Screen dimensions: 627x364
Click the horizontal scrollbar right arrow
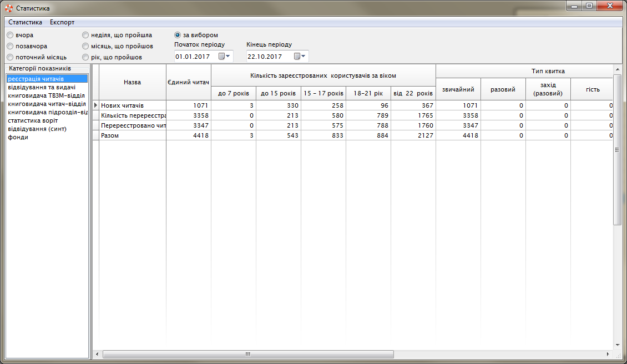[x=608, y=354]
